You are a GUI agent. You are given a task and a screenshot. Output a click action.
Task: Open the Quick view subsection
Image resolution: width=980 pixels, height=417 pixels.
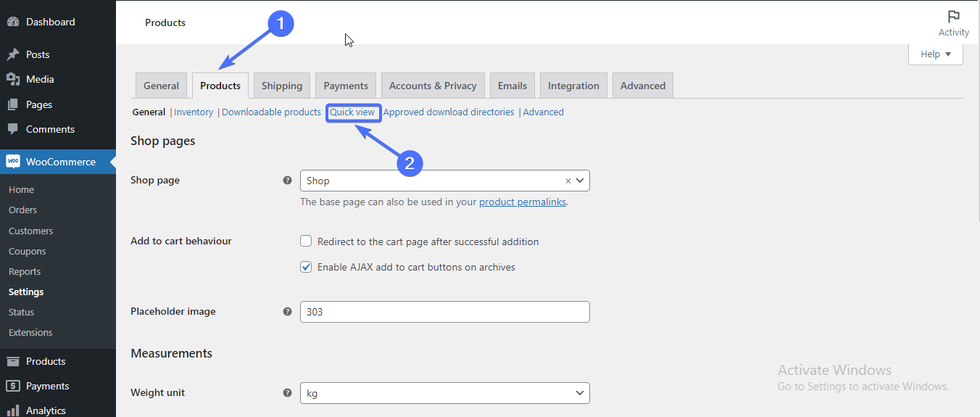(352, 112)
